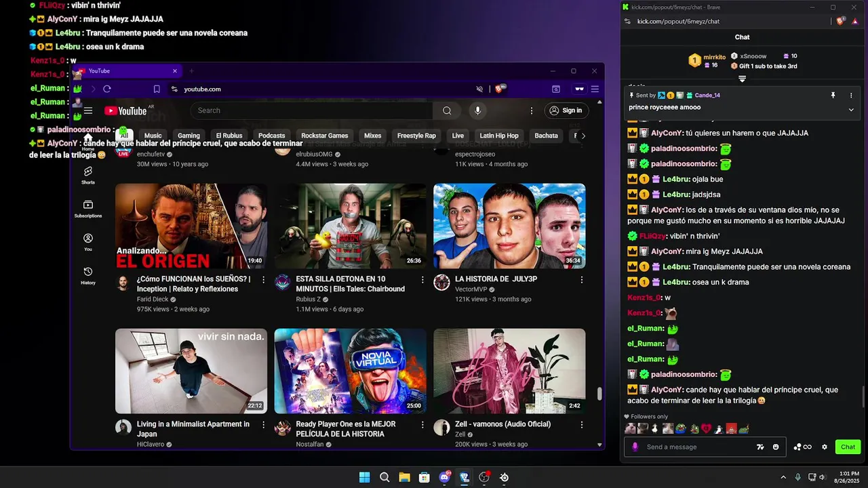
Task: Select the Gaming category chip
Action: 189,136
